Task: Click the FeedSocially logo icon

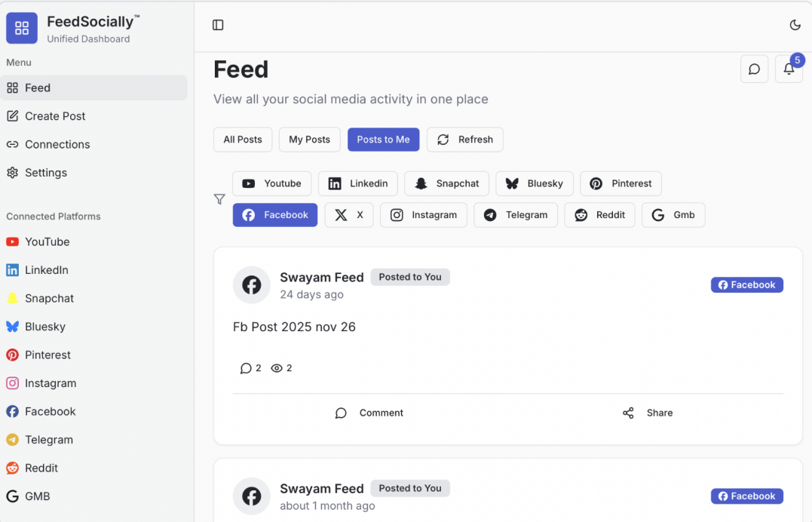Action: click(22, 28)
